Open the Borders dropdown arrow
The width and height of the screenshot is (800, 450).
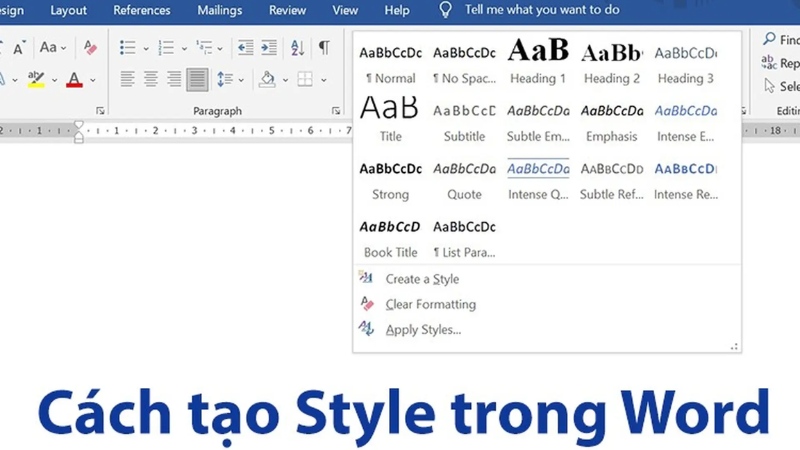[x=323, y=80]
